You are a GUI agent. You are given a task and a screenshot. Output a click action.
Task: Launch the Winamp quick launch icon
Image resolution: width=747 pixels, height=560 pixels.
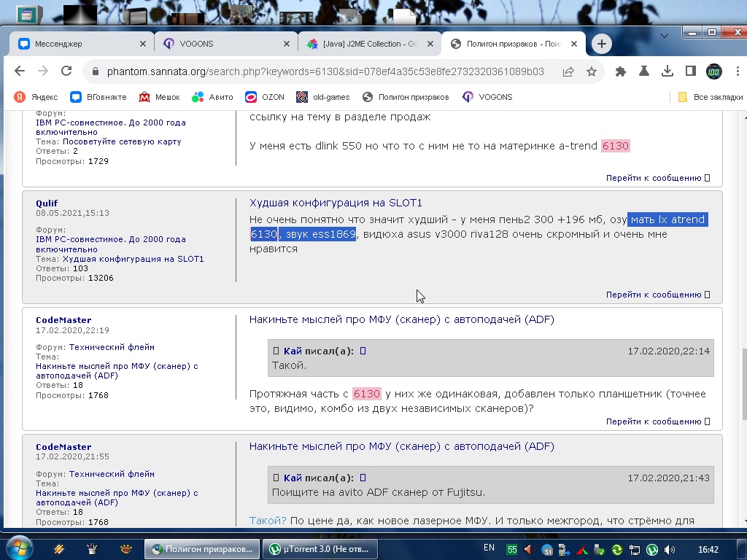point(59,549)
